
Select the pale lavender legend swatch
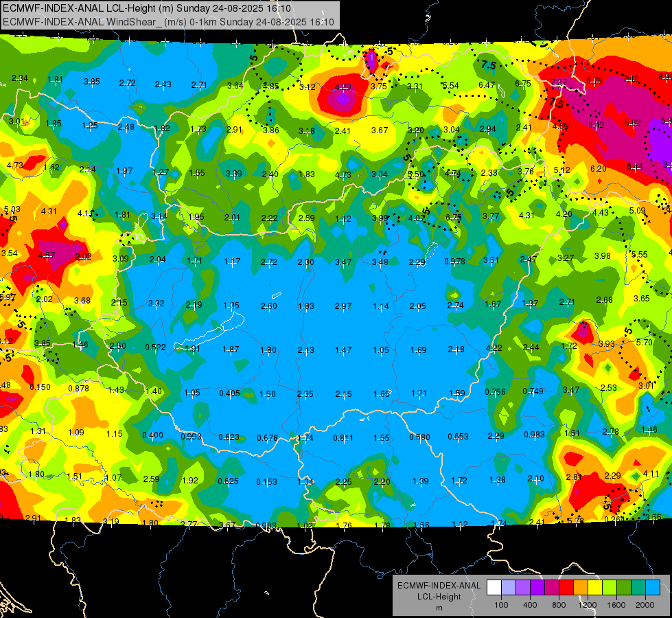509,587
